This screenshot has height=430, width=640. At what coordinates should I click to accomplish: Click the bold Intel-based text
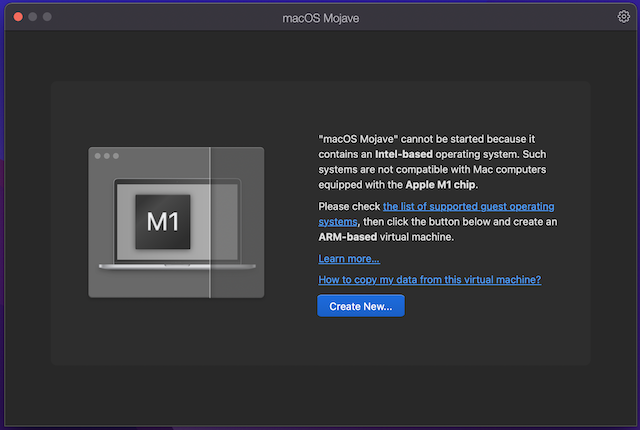point(404,154)
